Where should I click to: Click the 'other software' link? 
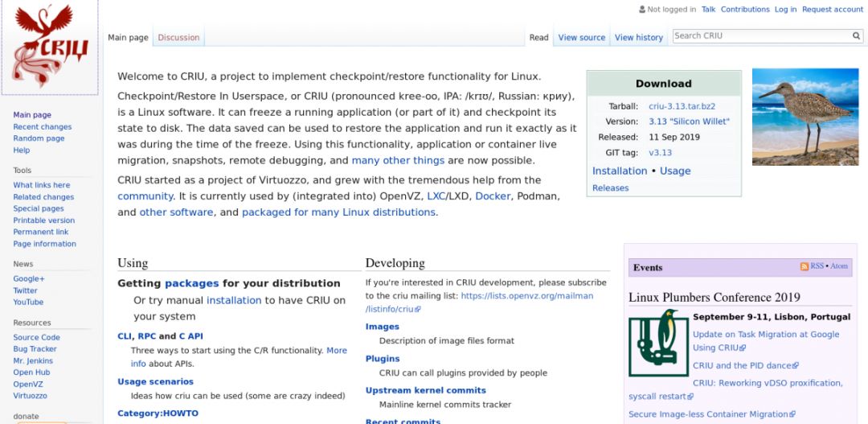pyautogui.click(x=176, y=212)
